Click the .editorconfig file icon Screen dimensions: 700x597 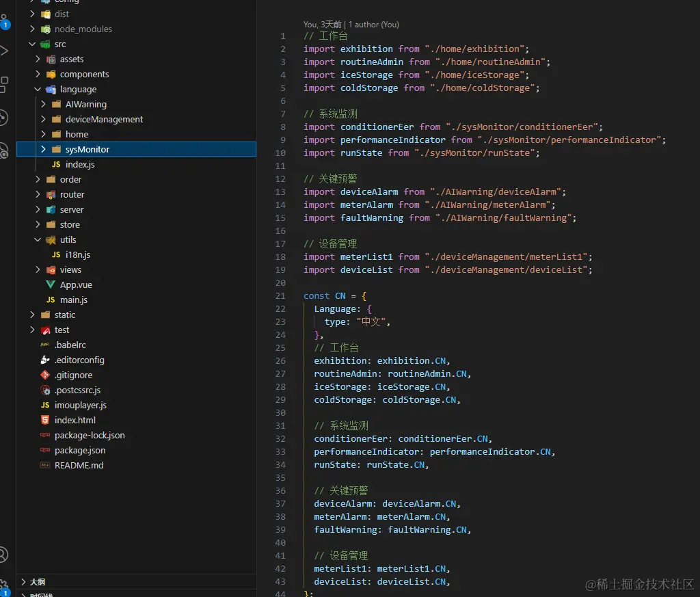point(45,360)
